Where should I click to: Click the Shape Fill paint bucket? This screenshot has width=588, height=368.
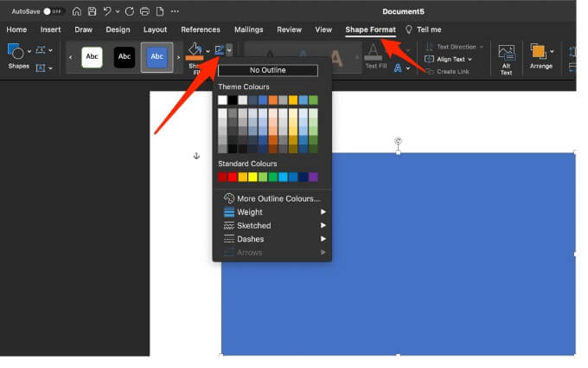[x=195, y=51]
